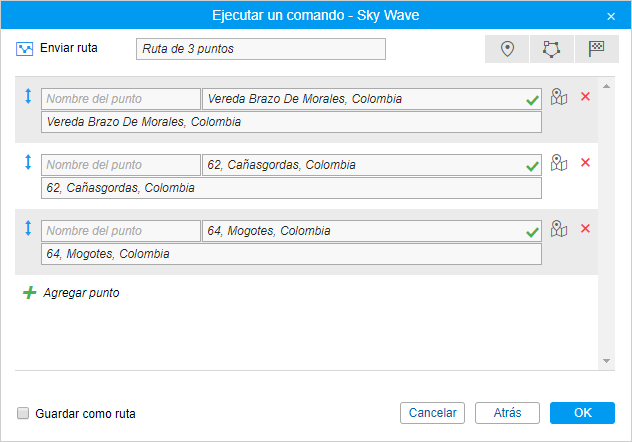This screenshot has height=442, width=632.
Task: Click reorder arrow for Cañasgordas point
Action: coord(28,163)
